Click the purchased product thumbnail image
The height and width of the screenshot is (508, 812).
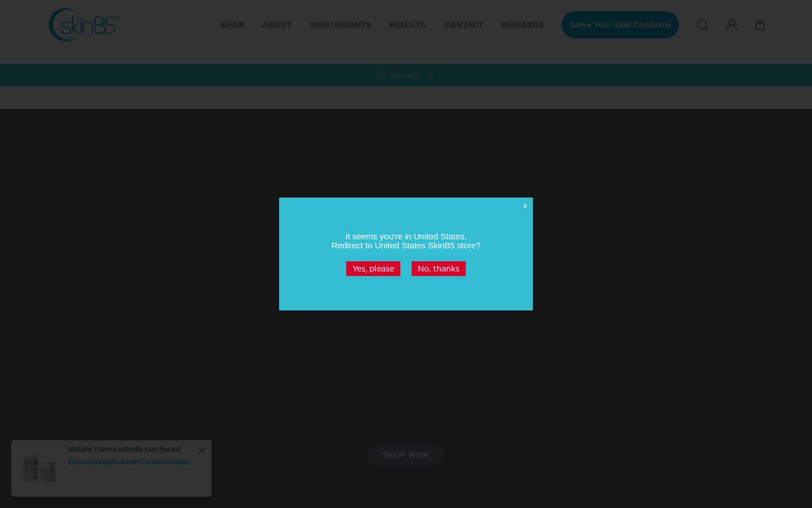39,468
